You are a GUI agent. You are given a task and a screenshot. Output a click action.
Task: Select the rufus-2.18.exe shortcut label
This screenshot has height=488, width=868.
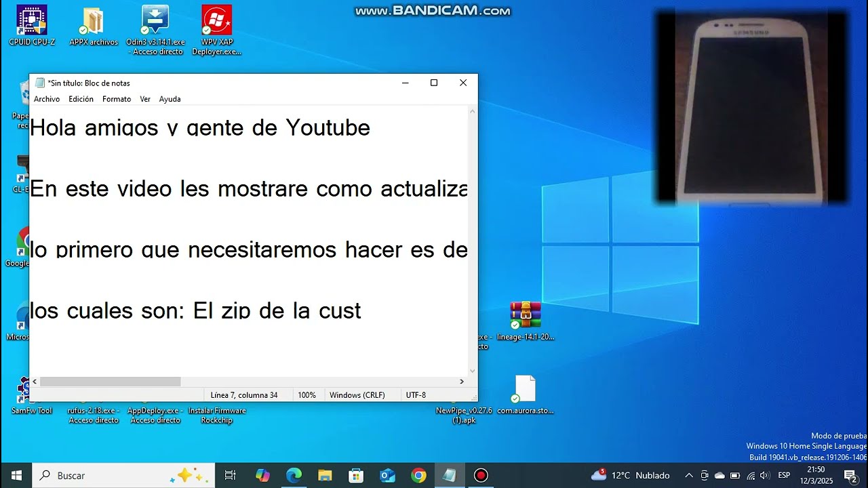[94, 415]
